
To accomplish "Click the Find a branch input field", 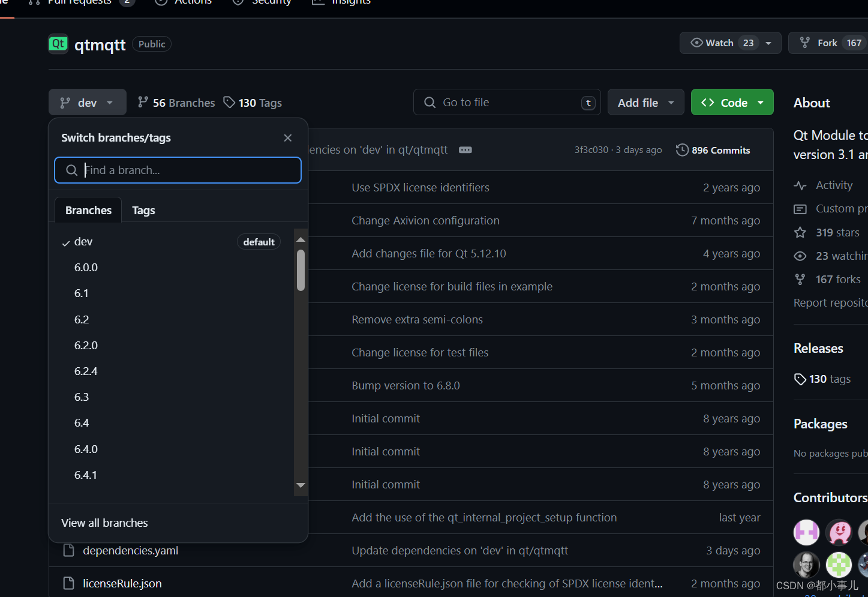I will pyautogui.click(x=178, y=170).
